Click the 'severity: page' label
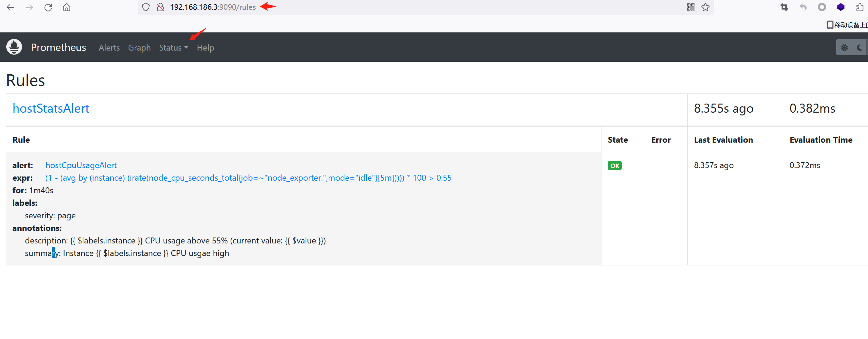The image size is (868, 339). (50, 216)
